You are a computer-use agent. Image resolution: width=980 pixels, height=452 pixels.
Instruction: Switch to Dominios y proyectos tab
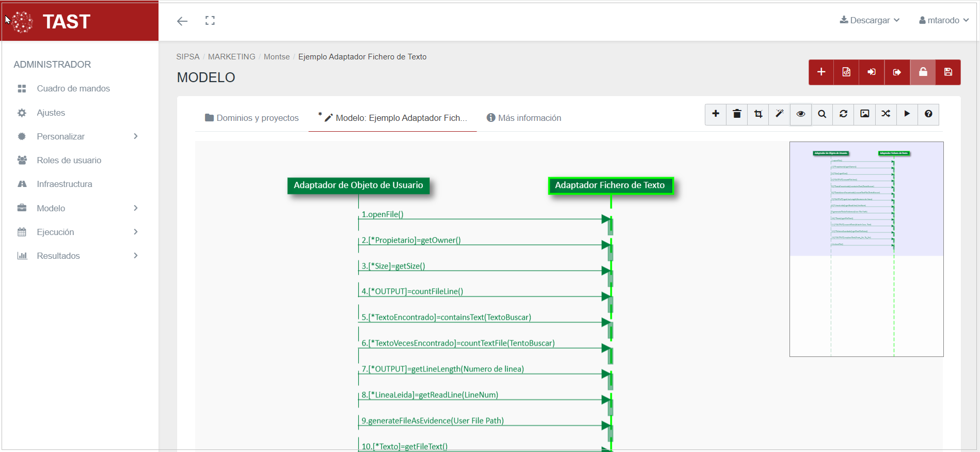tap(252, 118)
